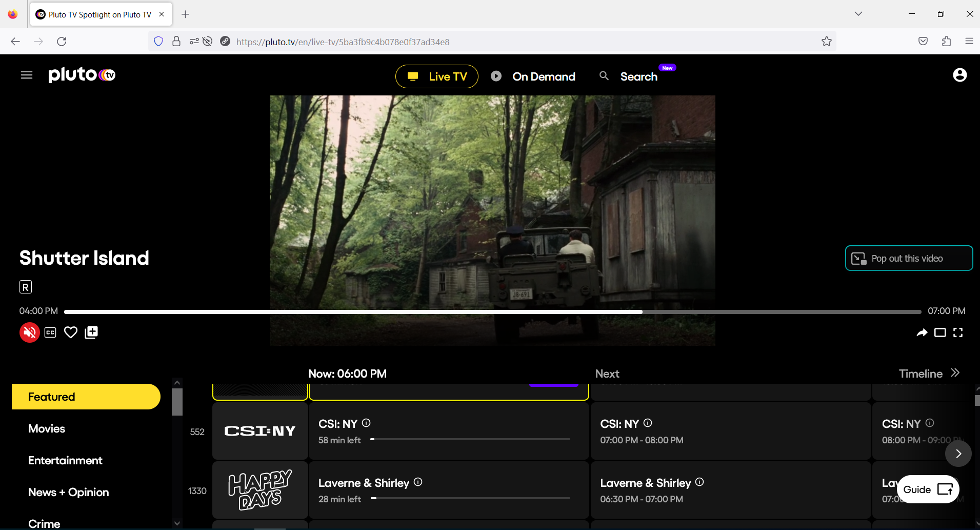Show info for Laverne & Shirley
The width and height of the screenshot is (980, 530).
[x=418, y=482]
